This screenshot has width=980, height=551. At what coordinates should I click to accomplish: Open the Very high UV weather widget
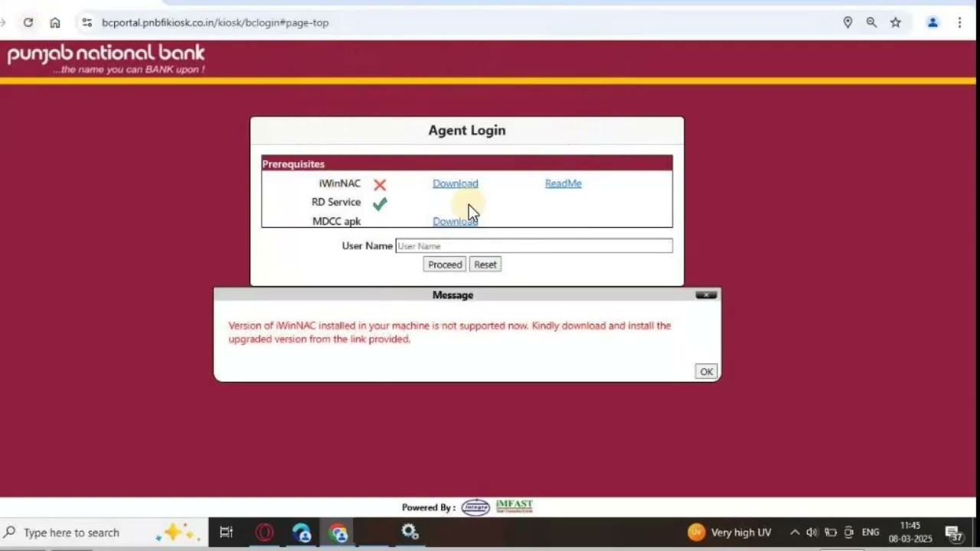coord(730,533)
